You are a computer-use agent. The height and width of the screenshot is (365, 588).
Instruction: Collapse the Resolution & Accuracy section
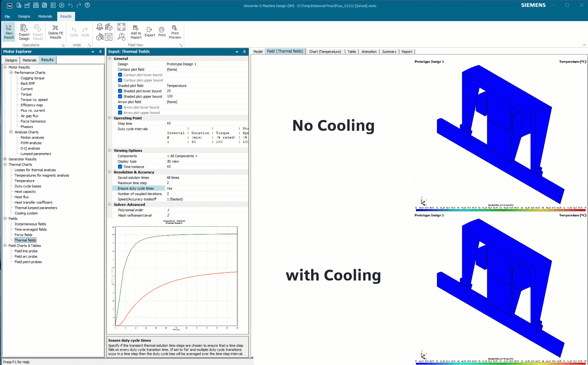[109, 172]
